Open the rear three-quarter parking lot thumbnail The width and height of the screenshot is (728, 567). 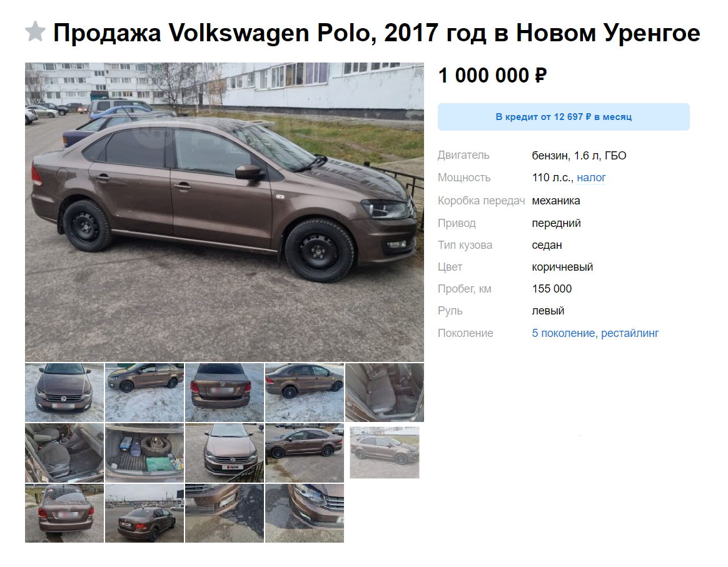pyautogui.click(x=144, y=513)
